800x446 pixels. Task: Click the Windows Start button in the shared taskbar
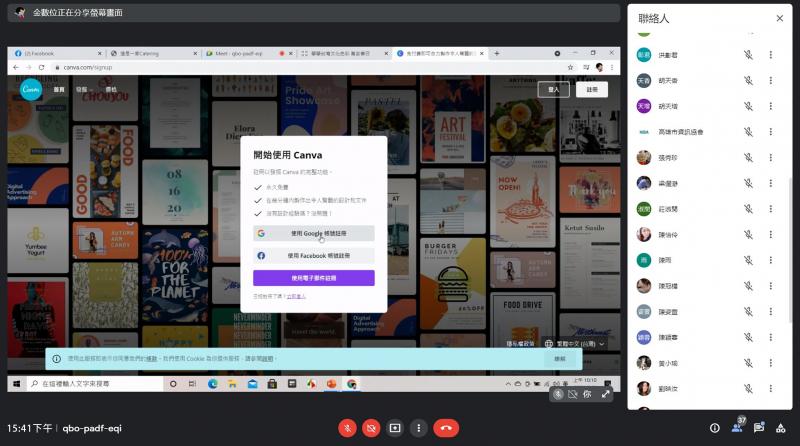coord(16,384)
